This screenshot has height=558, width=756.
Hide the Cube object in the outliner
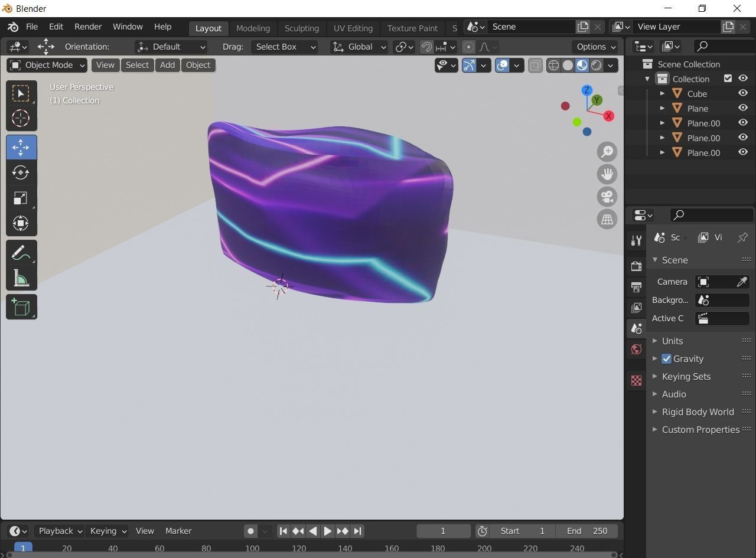coord(742,93)
